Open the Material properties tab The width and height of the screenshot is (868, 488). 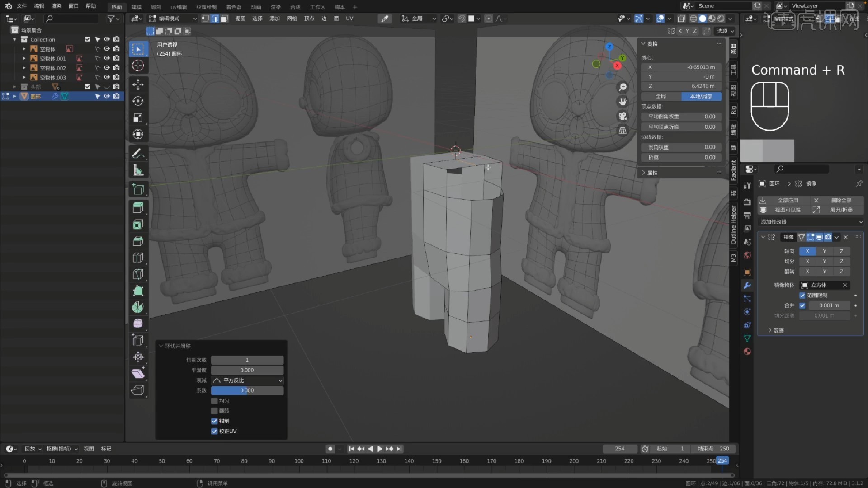tap(747, 352)
